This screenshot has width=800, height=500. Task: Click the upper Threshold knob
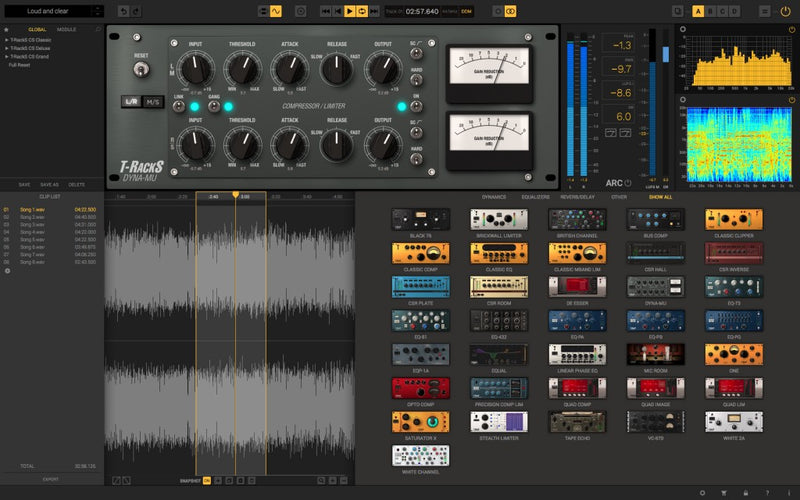(x=242, y=69)
